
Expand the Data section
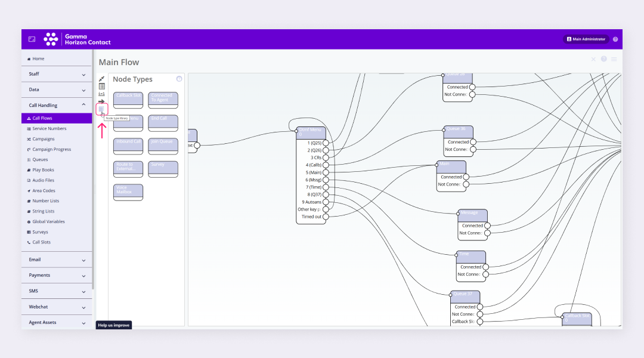57,89
